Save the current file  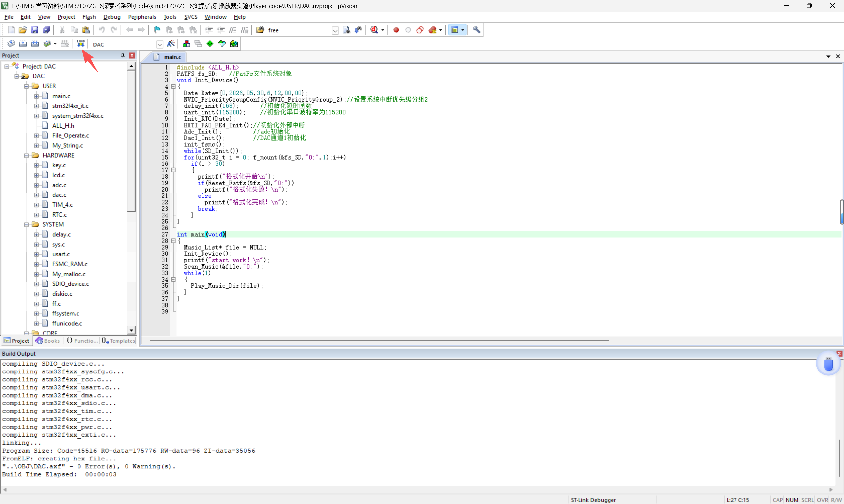pyautogui.click(x=35, y=30)
